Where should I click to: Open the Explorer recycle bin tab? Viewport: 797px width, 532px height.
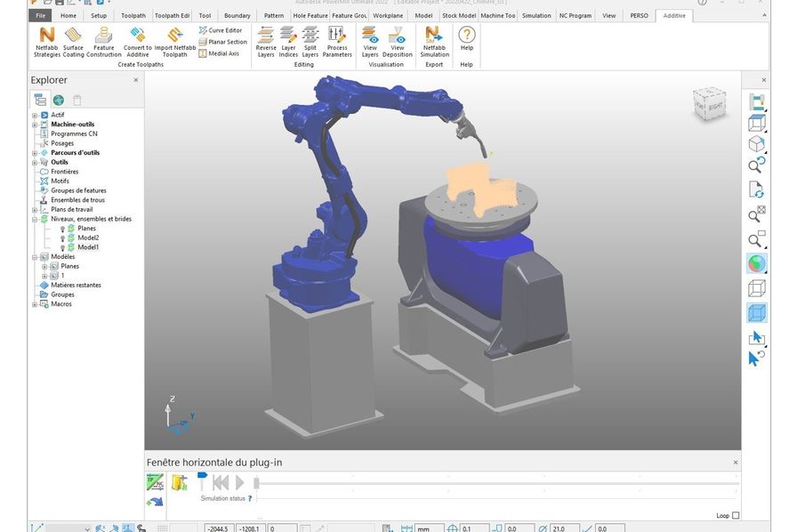[x=77, y=101]
